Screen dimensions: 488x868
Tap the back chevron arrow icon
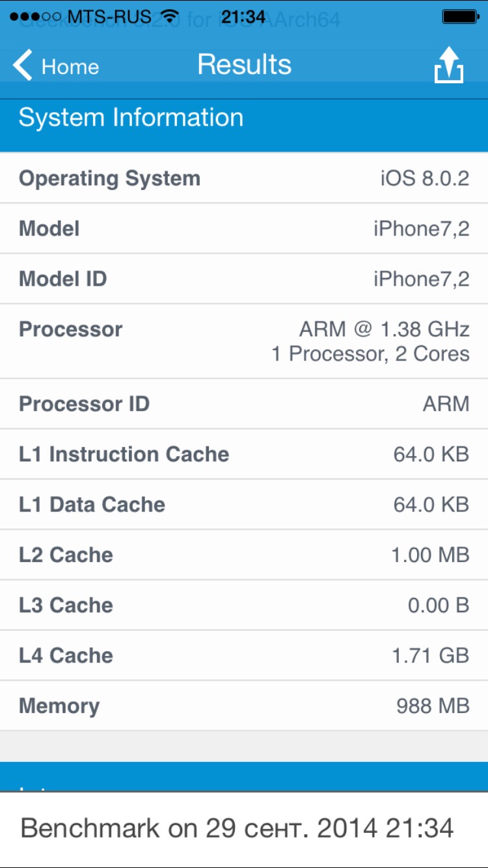point(22,66)
